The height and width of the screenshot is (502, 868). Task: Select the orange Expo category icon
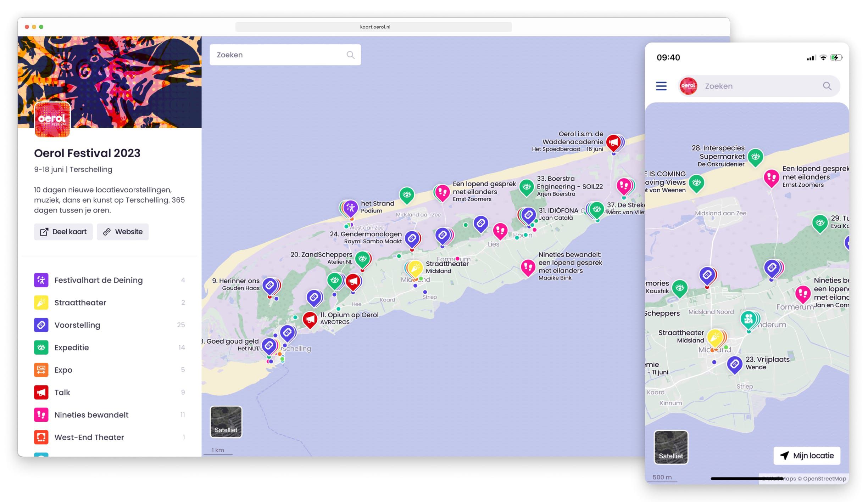(41, 370)
